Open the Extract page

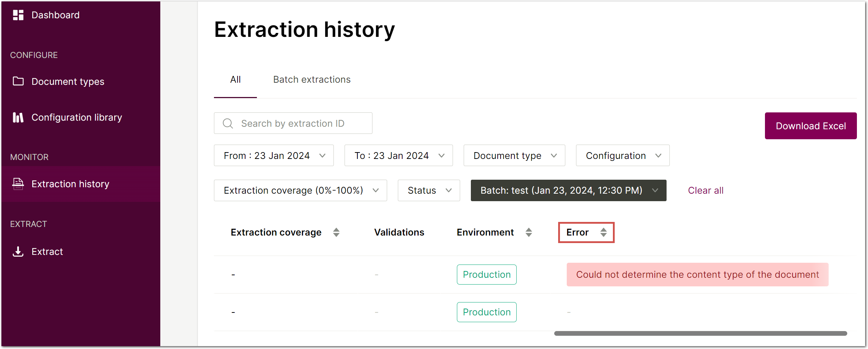(x=47, y=252)
